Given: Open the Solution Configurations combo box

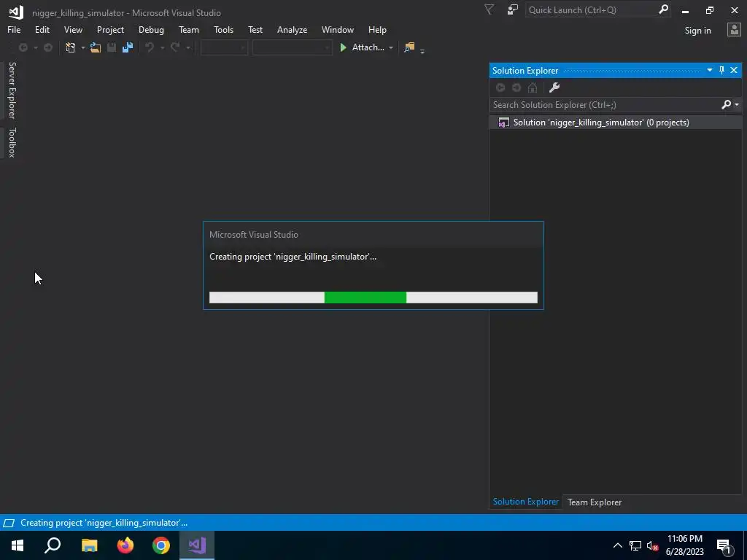Looking at the screenshot, I should (x=224, y=47).
